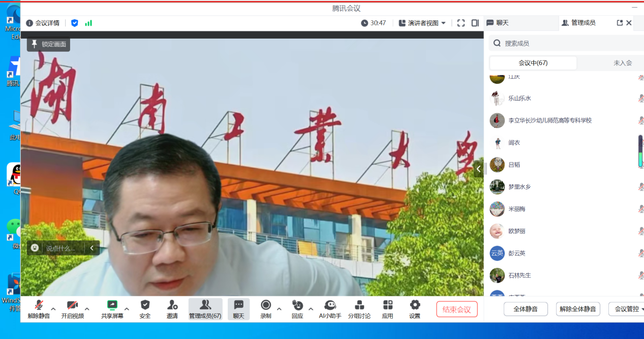
Task: Expand the 演讲者视图 view dropdown
Action: pyautogui.click(x=422, y=23)
